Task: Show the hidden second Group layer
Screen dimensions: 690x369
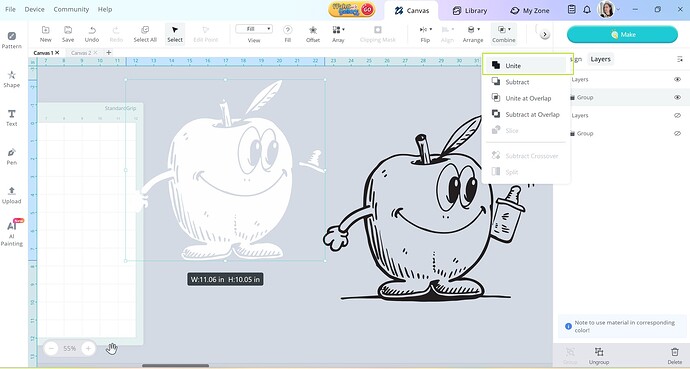Action: point(677,133)
